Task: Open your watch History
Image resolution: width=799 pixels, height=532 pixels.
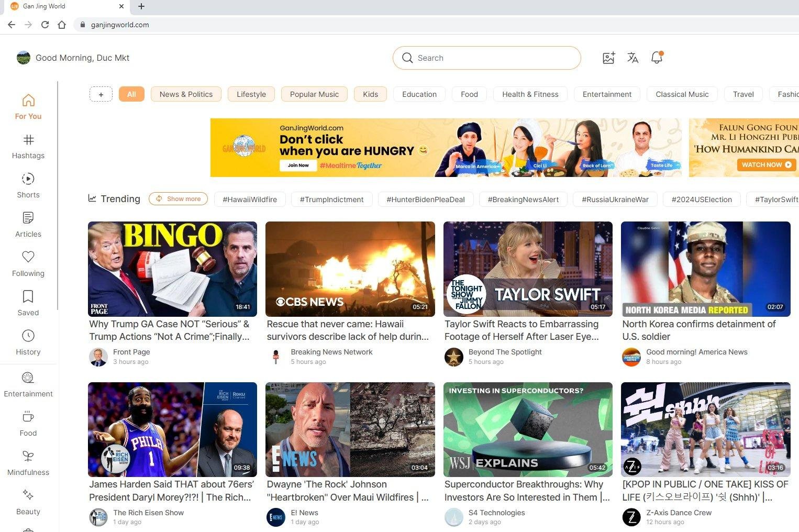Action: (28, 342)
